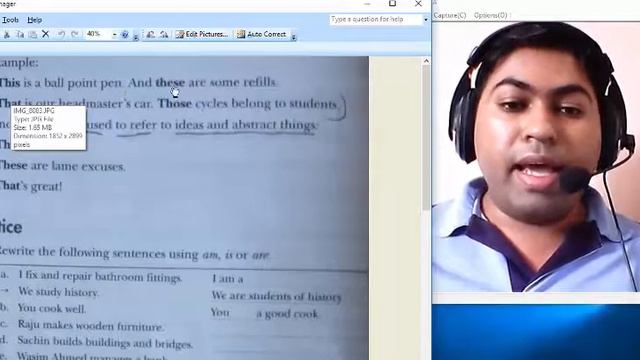The image size is (640, 360).
Task: Apply Auto Correct to picture
Action: [x=261, y=35]
